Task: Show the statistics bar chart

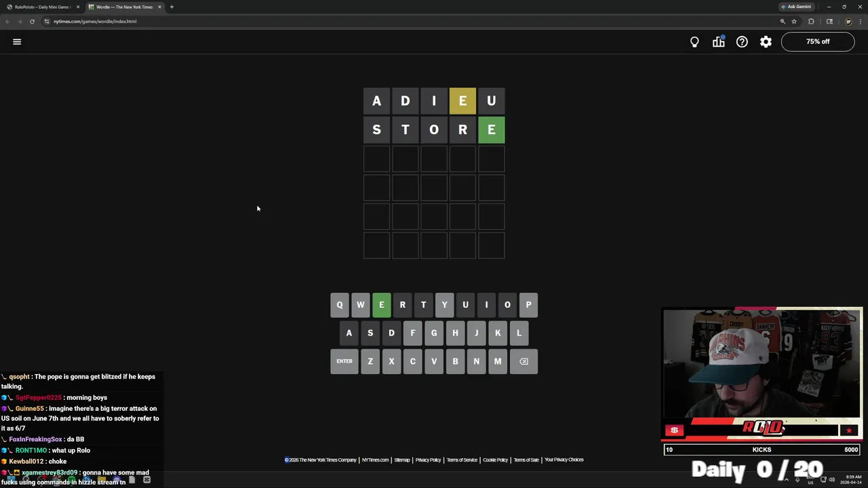Action: click(x=718, y=41)
